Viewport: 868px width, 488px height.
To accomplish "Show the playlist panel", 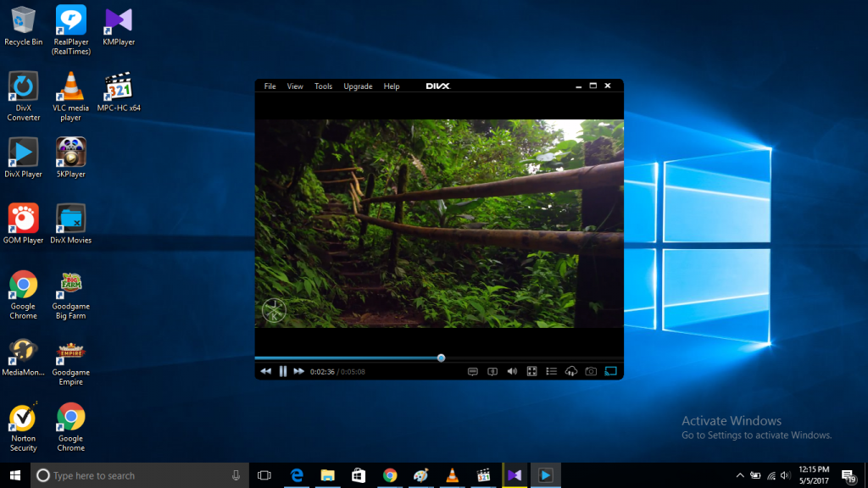I will click(x=552, y=371).
